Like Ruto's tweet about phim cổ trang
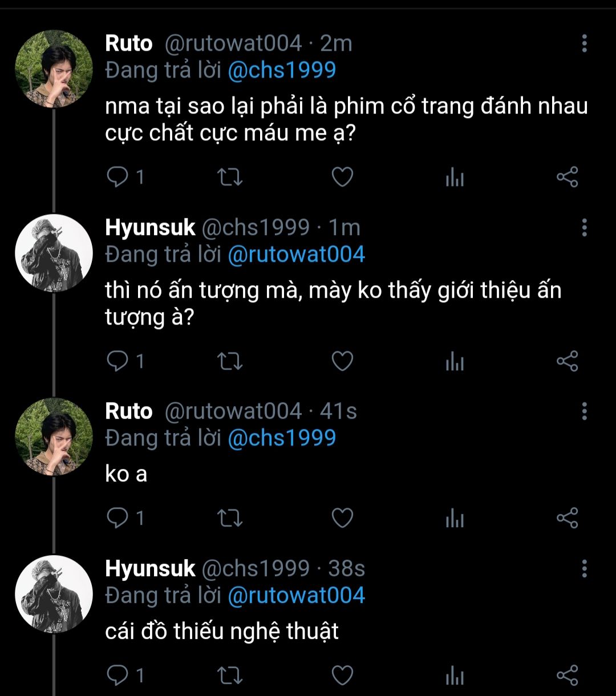Image resolution: width=616 pixels, height=696 pixels. pos(342,177)
